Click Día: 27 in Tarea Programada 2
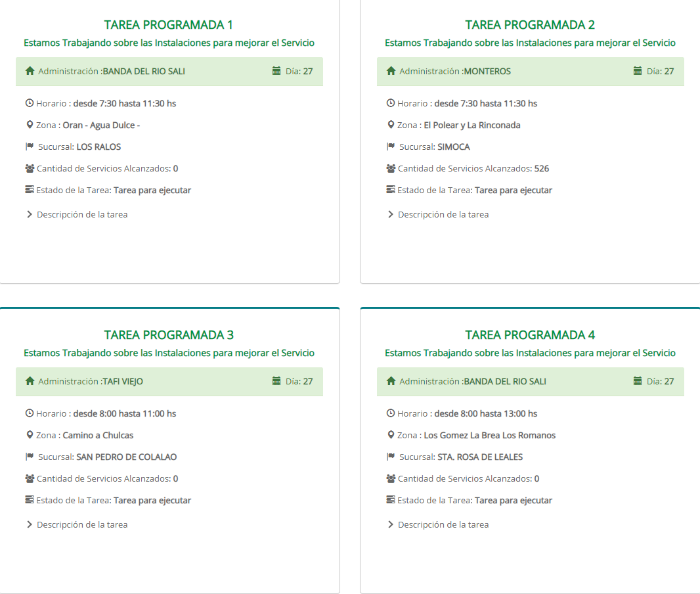700x594 pixels. [660, 72]
